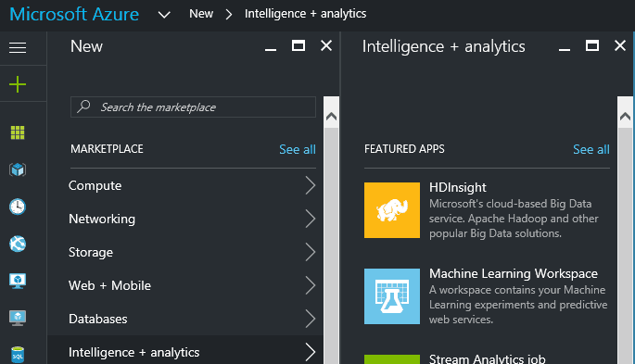
Task: Click scroll-up arrow in New blade
Action: pos(331,117)
